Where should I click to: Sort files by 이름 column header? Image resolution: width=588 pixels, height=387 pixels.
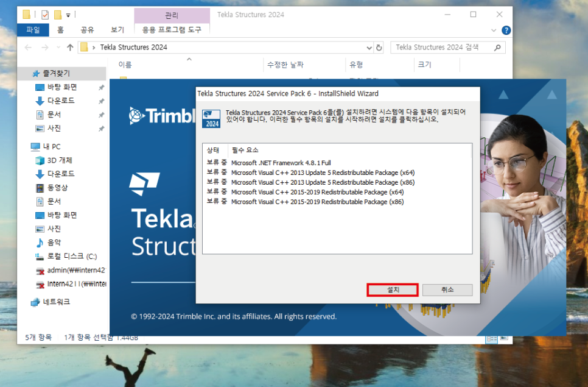tap(125, 65)
